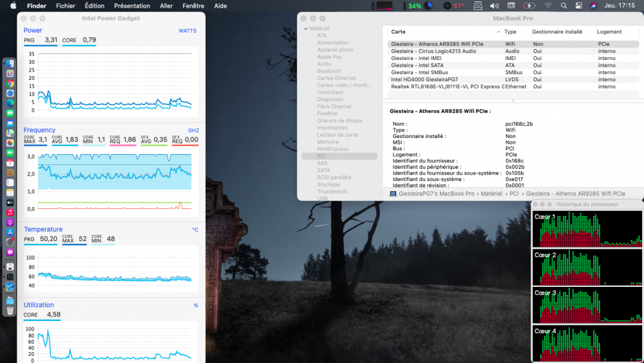Select Realtek RTL8168E-VL Ethernet row
This screenshot has height=363, width=644.
pyautogui.click(x=513, y=87)
